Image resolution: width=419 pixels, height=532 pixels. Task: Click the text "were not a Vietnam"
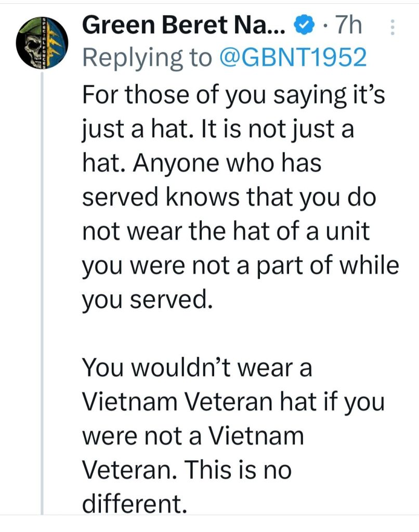click(193, 436)
